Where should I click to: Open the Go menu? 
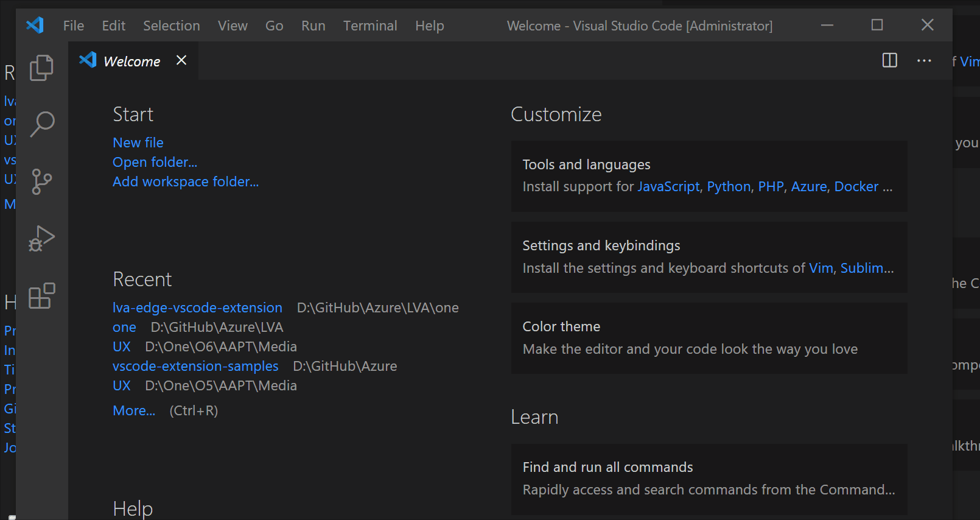pos(275,26)
